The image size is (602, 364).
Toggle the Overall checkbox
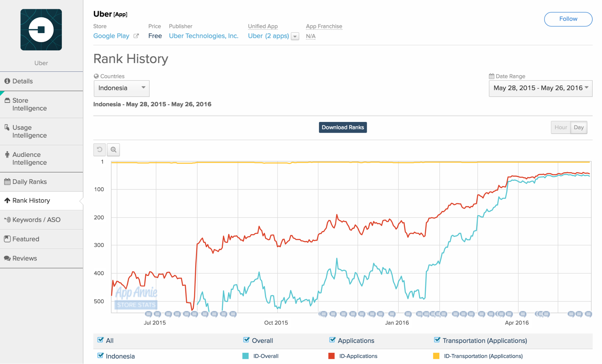click(x=246, y=340)
